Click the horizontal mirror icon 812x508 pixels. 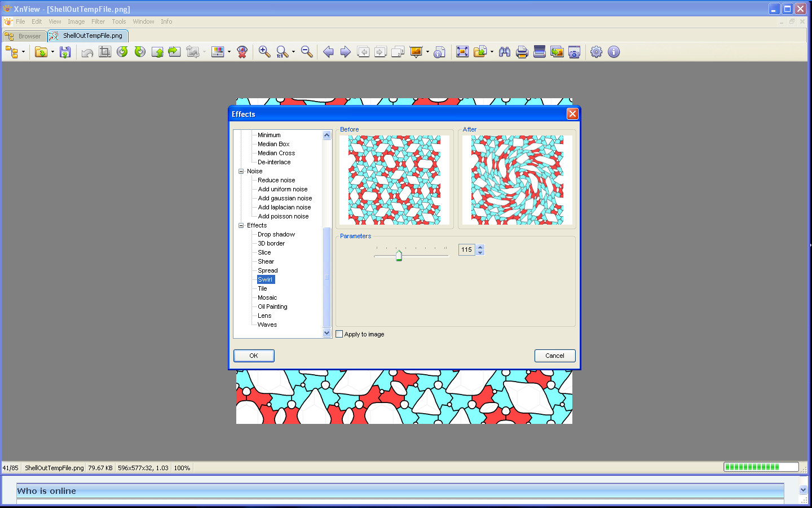click(x=175, y=52)
